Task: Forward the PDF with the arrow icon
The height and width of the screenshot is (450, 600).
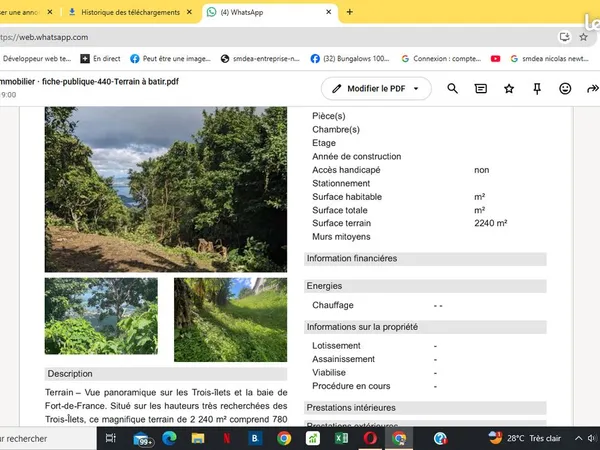Action: coord(592,89)
